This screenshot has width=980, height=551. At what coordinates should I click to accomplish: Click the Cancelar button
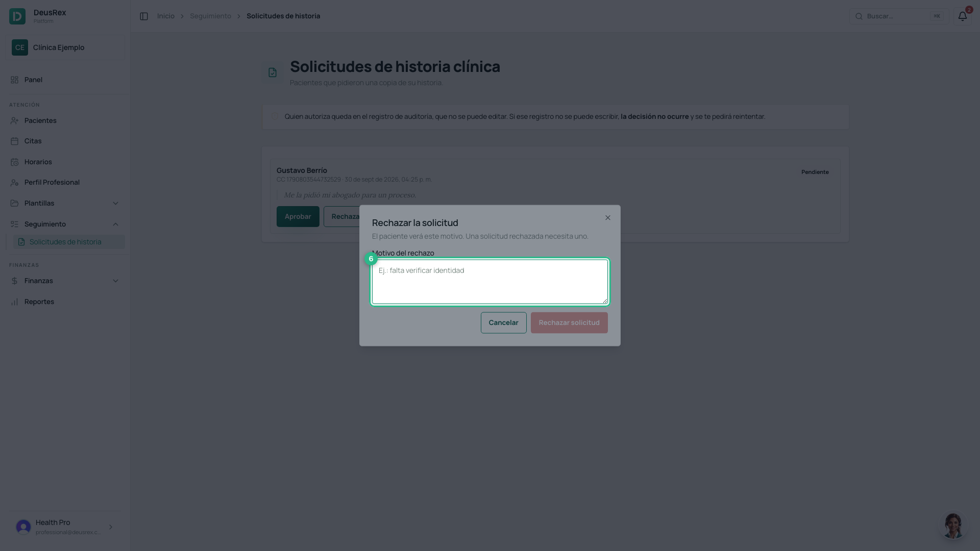(503, 323)
